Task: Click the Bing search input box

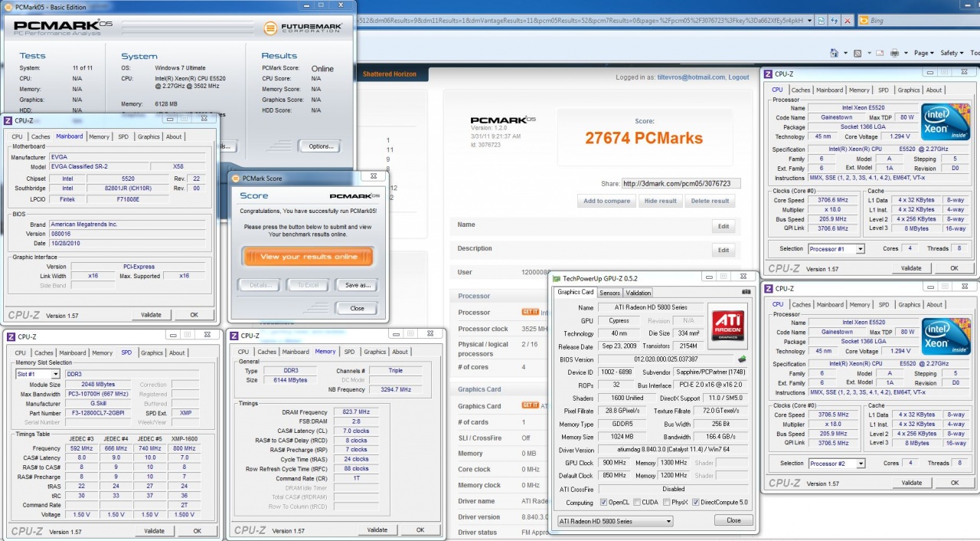Action: (925, 20)
